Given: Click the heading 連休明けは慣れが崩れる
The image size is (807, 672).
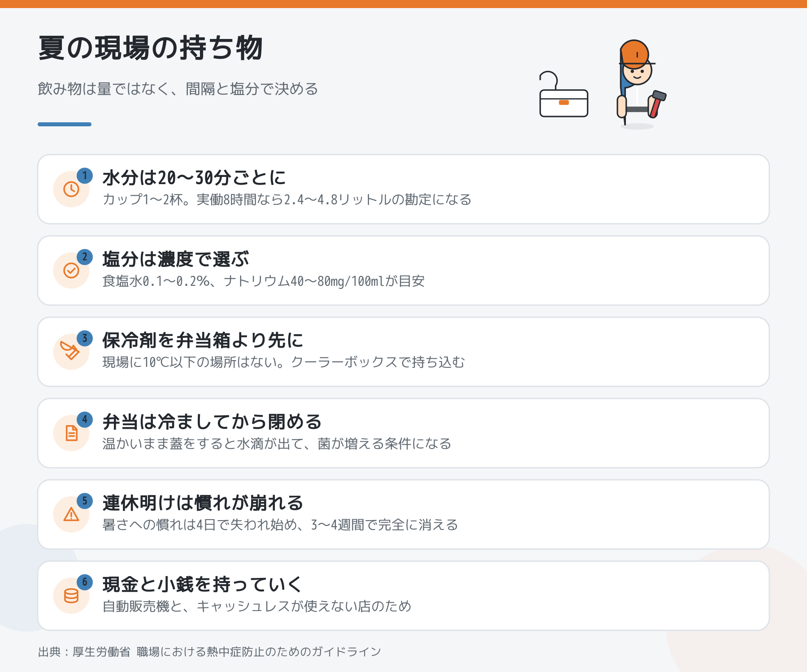Looking at the screenshot, I should [203, 503].
